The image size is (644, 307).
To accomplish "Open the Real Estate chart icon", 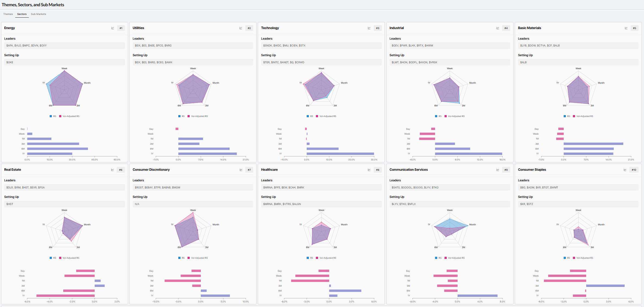I will click(112, 170).
